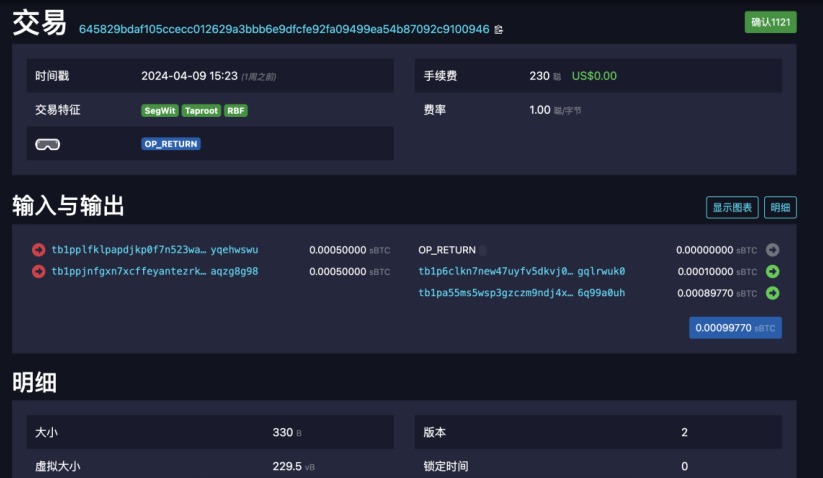The image size is (823, 478).
Task: Click the green 确认1121 confirmations badge
Action: click(x=770, y=22)
